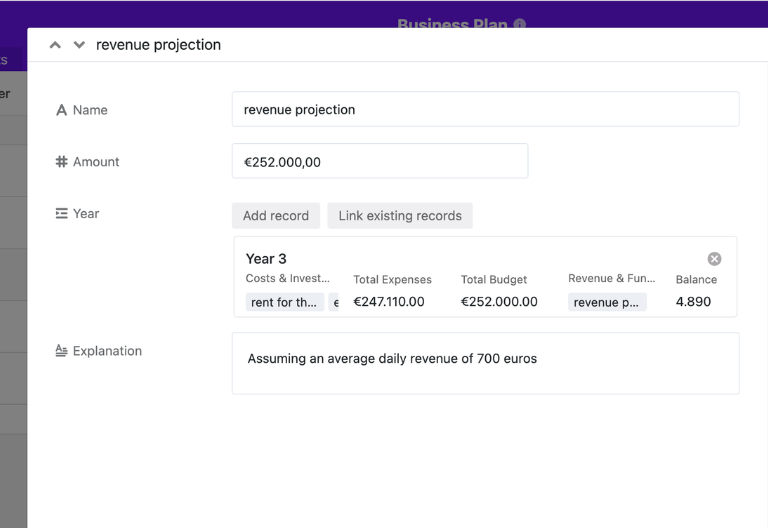The height and width of the screenshot is (528, 768).
Task: Click the Total Budget column label
Action: coord(494,280)
